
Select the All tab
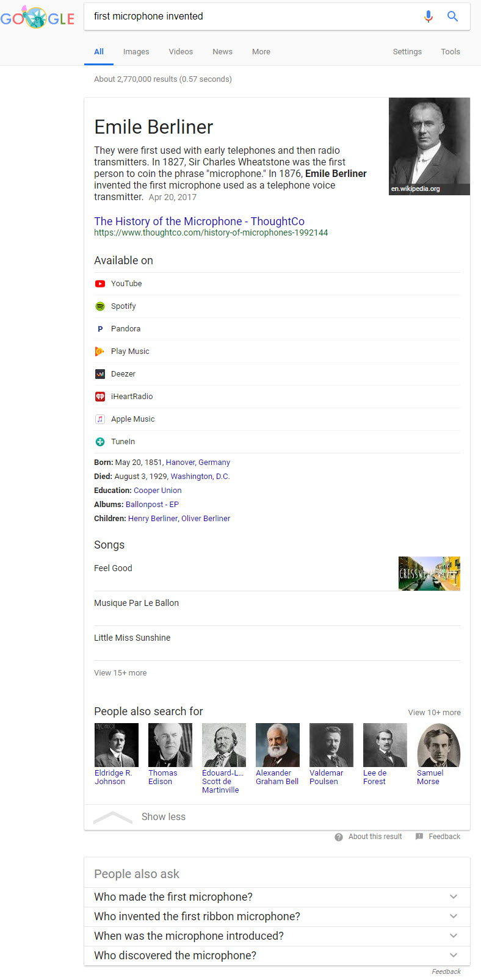99,52
